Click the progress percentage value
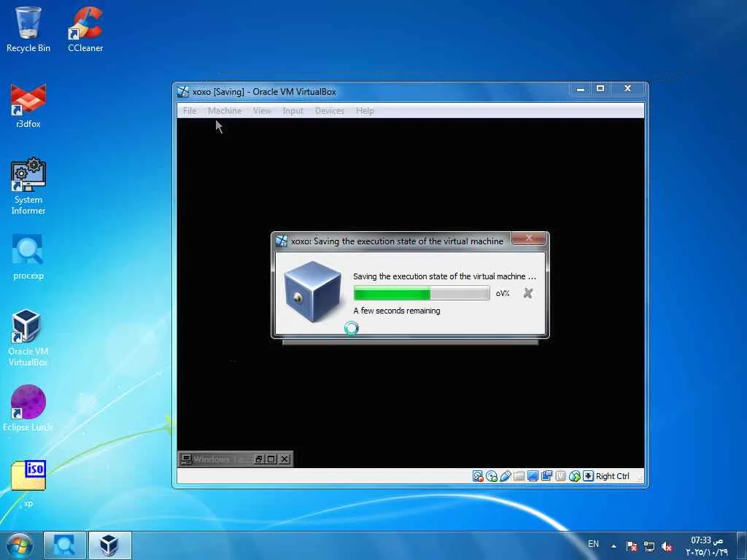 click(x=503, y=293)
